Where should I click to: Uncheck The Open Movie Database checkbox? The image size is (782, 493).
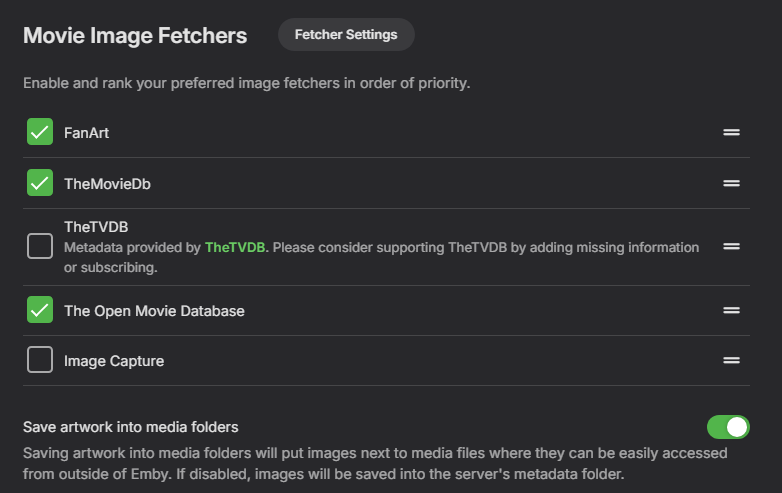pyautogui.click(x=40, y=310)
